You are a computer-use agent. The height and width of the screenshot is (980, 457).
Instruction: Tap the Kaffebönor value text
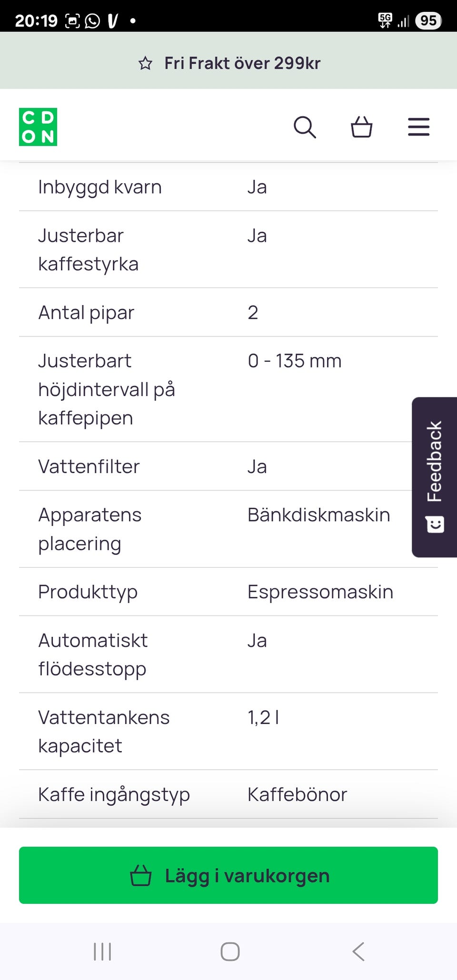tap(298, 794)
